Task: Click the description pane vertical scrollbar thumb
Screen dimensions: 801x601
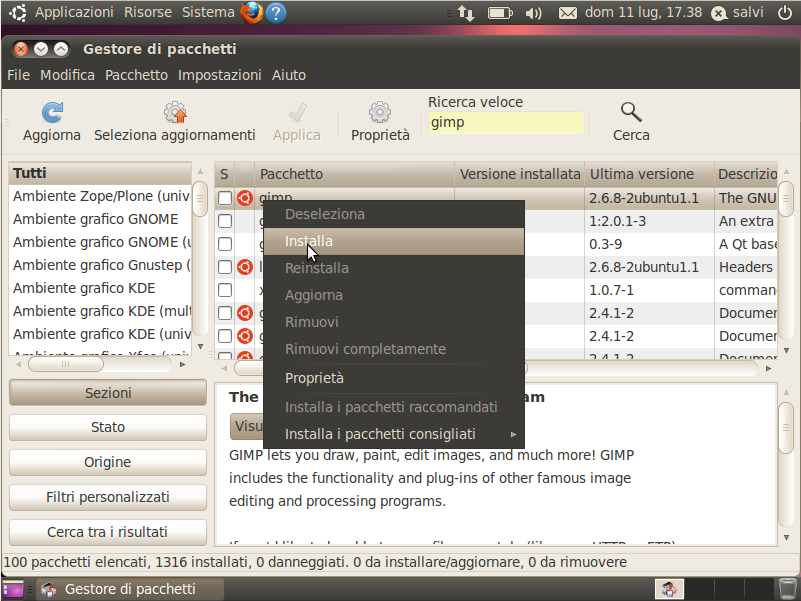Action: pos(786,427)
